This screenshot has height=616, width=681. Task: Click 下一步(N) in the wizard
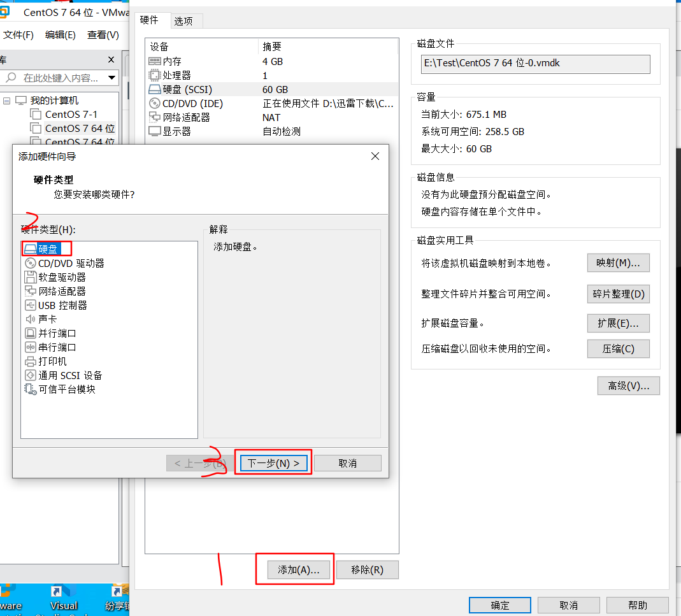click(x=274, y=463)
